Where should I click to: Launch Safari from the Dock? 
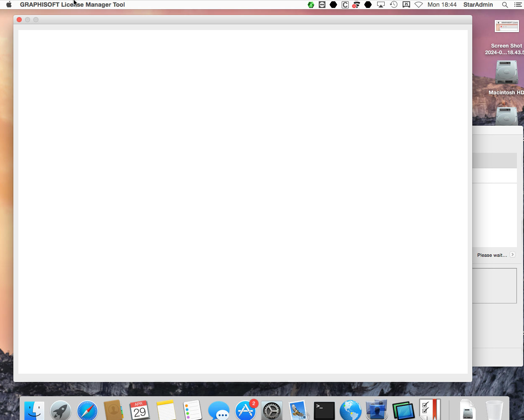[x=87, y=410]
